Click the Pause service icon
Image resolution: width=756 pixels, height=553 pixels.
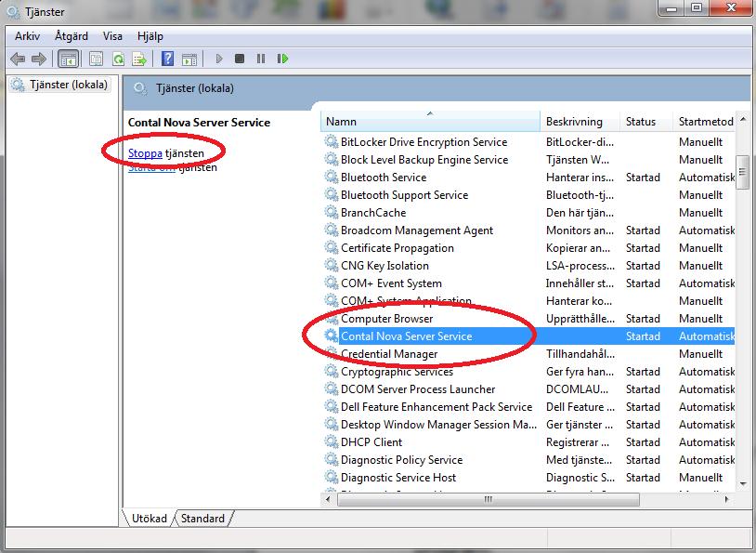261,59
